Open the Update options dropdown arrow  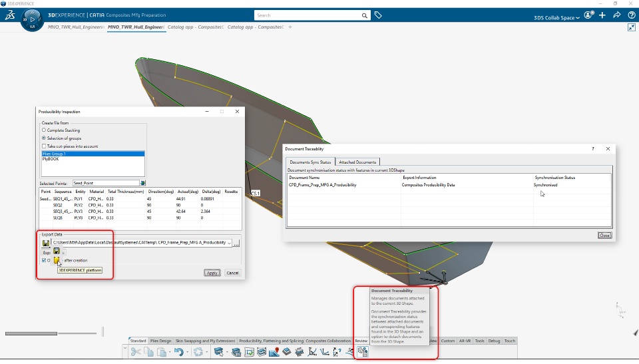(x=206, y=352)
